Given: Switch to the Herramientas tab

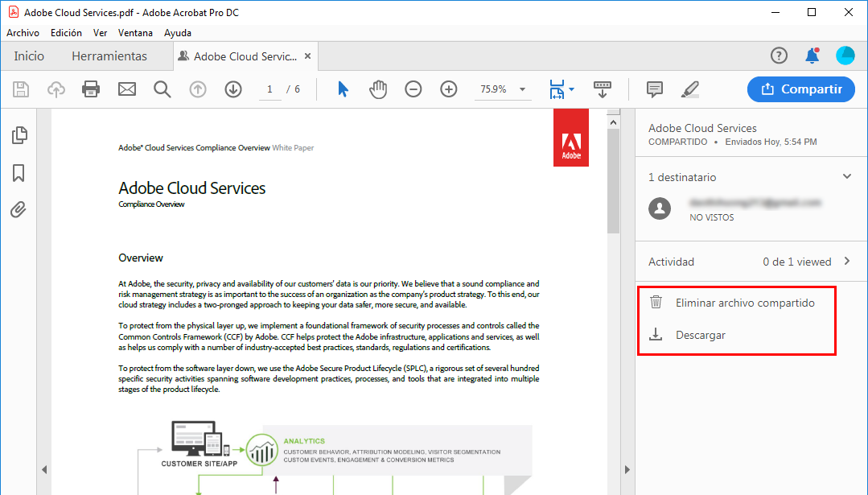Looking at the screenshot, I should pos(109,56).
